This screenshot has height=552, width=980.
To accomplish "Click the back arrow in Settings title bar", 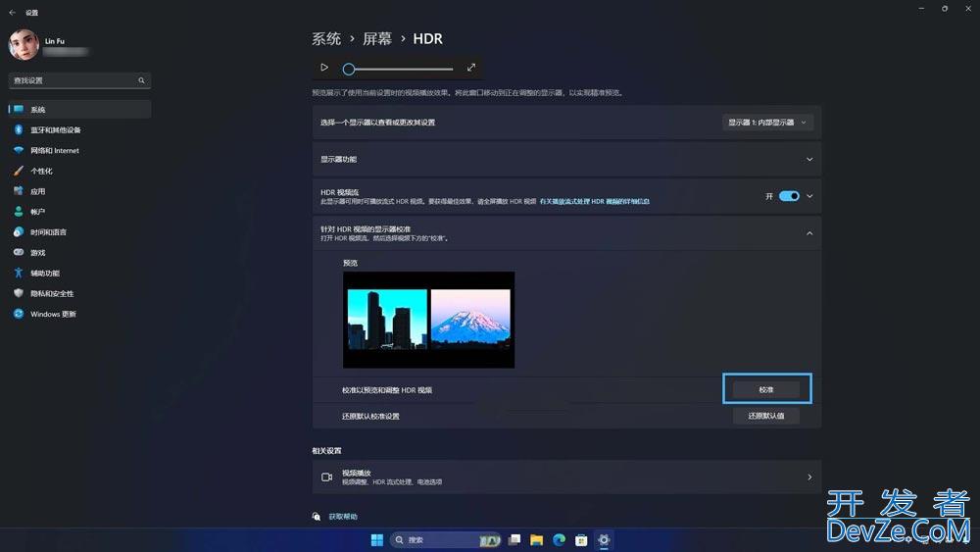I will click(12, 13).
